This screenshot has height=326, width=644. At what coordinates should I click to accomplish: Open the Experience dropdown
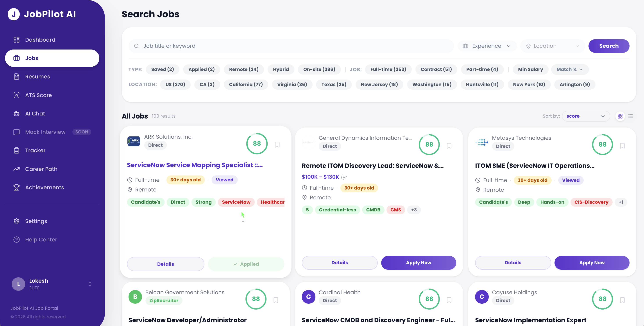(x=487, y=46)
